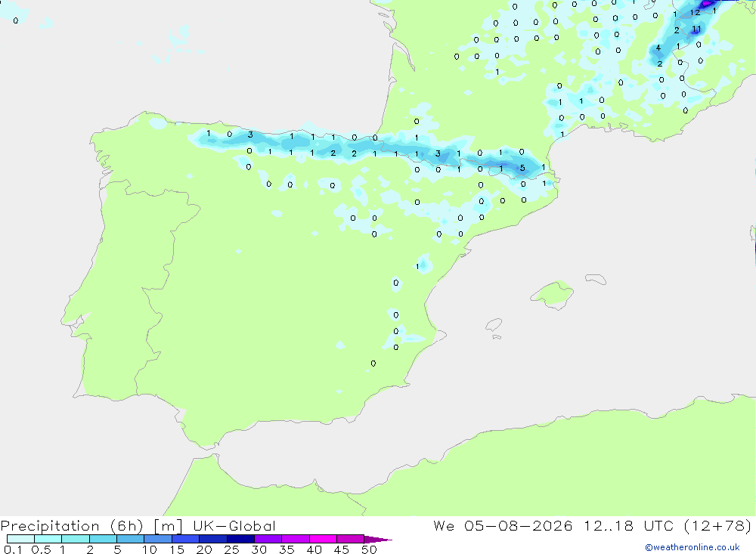Click the legend label "50"

click(x=369, y=549)
